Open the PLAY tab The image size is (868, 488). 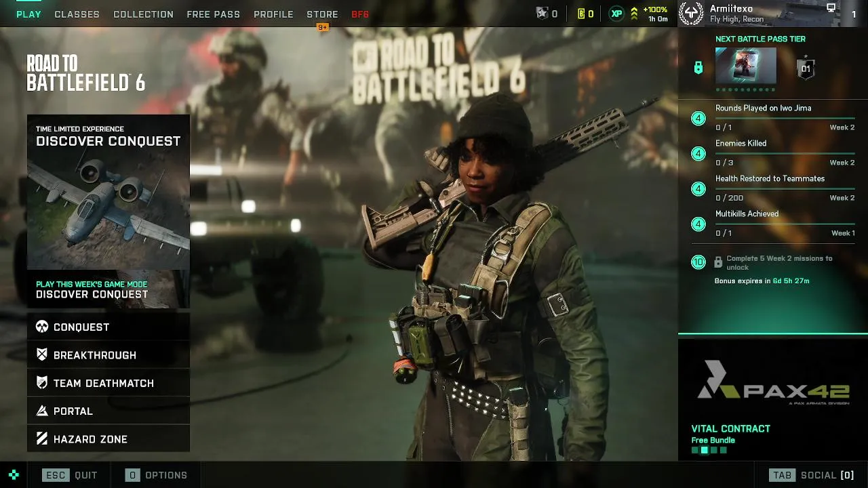(28, 14)
